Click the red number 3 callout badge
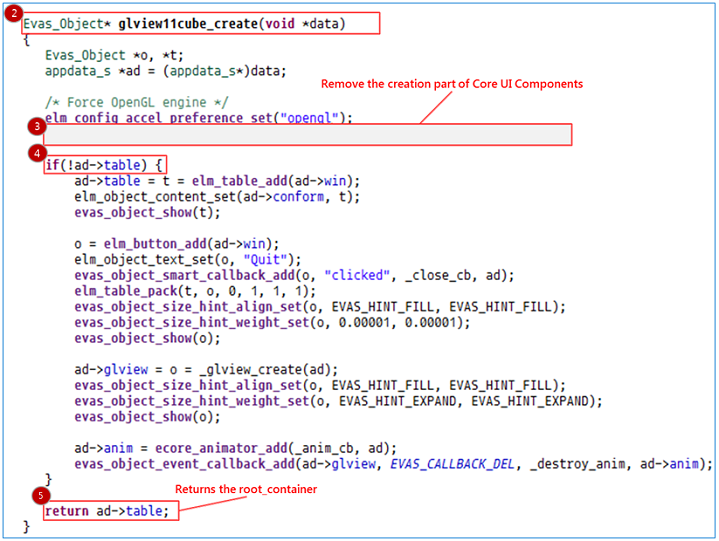 tap(37, 127)
